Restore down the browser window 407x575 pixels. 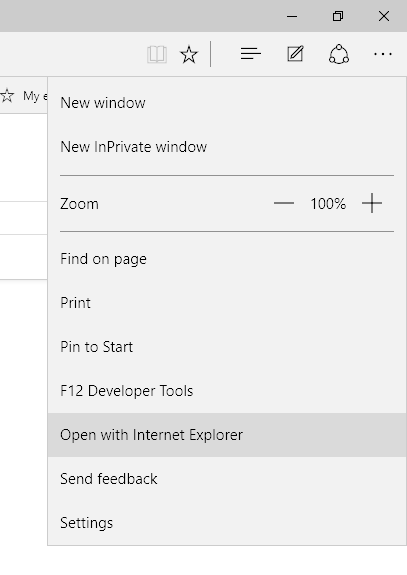pyautogui.click(x=338, y=16)
